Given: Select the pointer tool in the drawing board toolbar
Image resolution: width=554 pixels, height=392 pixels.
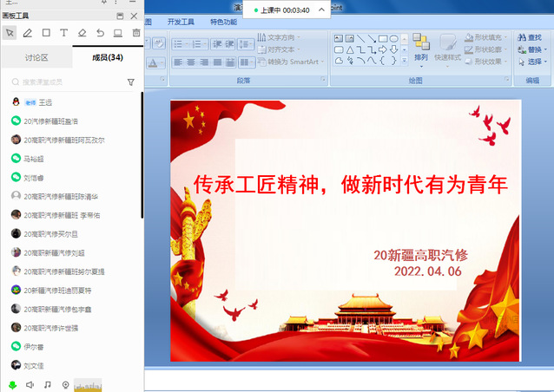Looking at the screenshot, I should [10, 33].
